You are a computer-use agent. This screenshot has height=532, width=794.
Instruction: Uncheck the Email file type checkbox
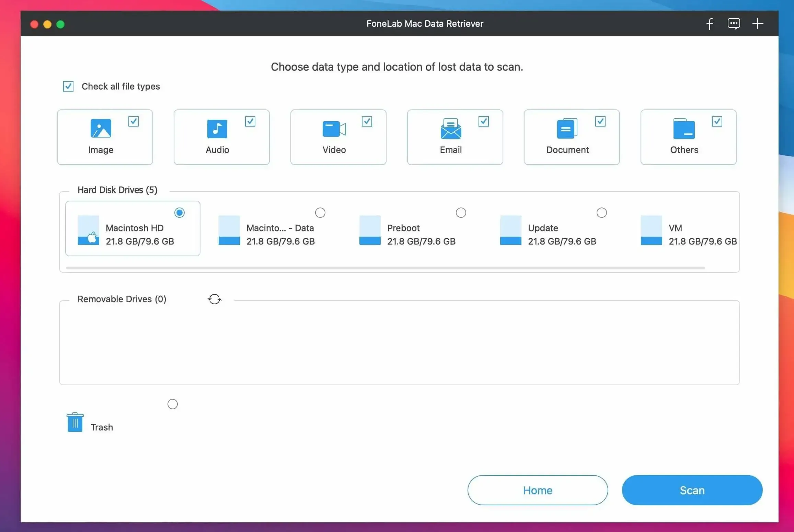point(484,121)
